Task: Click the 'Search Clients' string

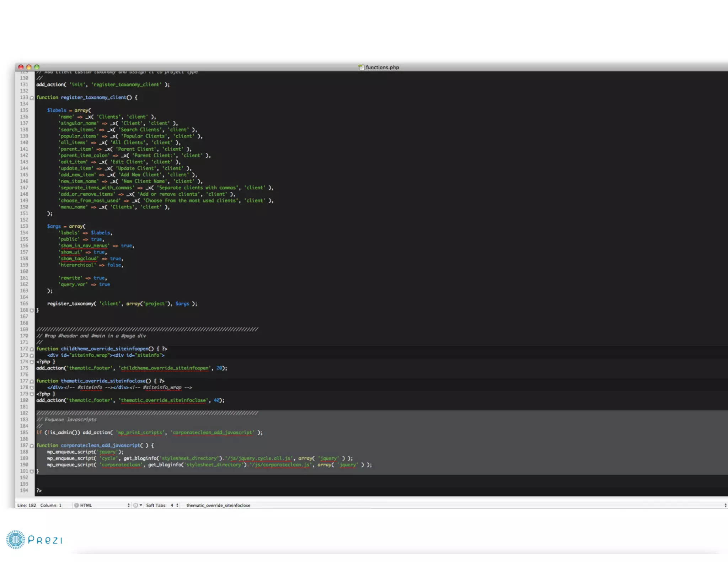Action: click(140, 130)
